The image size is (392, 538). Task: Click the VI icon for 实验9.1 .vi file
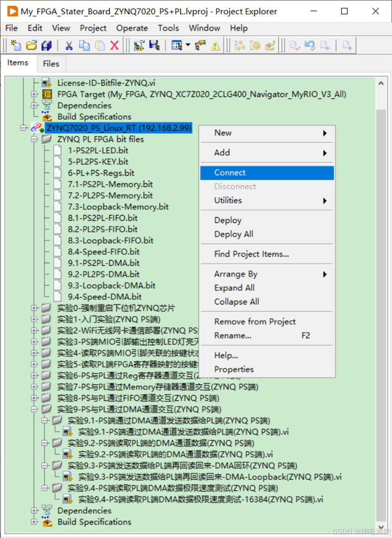click(68, 432)
